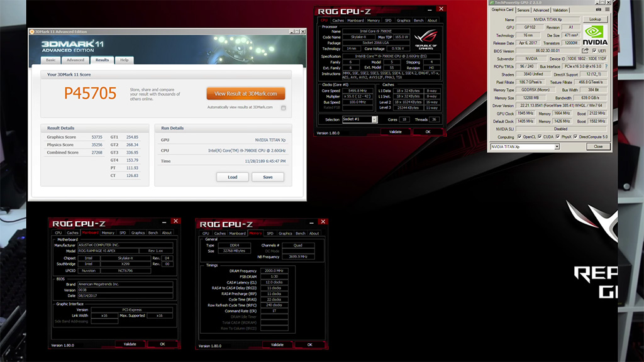Click the CPU name Intel Core i9 7980XE

coord(376,31)
